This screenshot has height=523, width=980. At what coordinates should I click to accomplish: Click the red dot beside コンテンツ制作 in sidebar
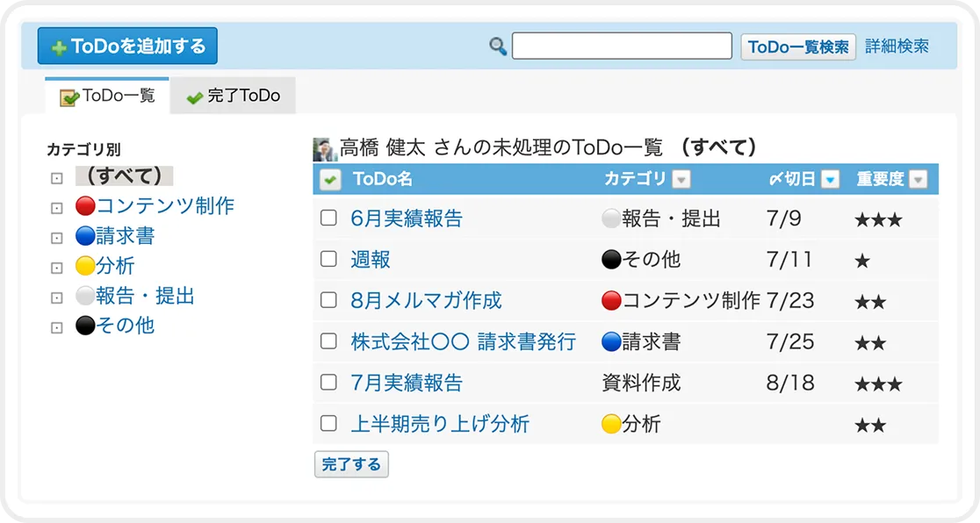click(x=85, y=207)
